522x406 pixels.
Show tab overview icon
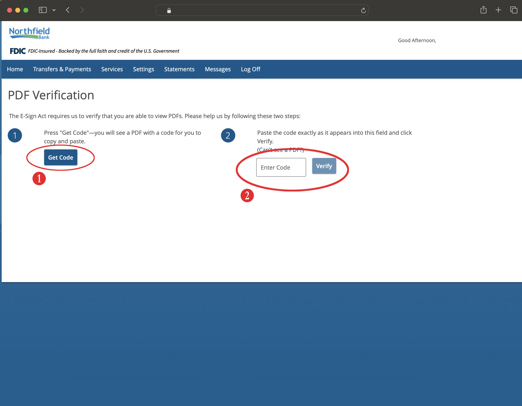tap(514, 10)
